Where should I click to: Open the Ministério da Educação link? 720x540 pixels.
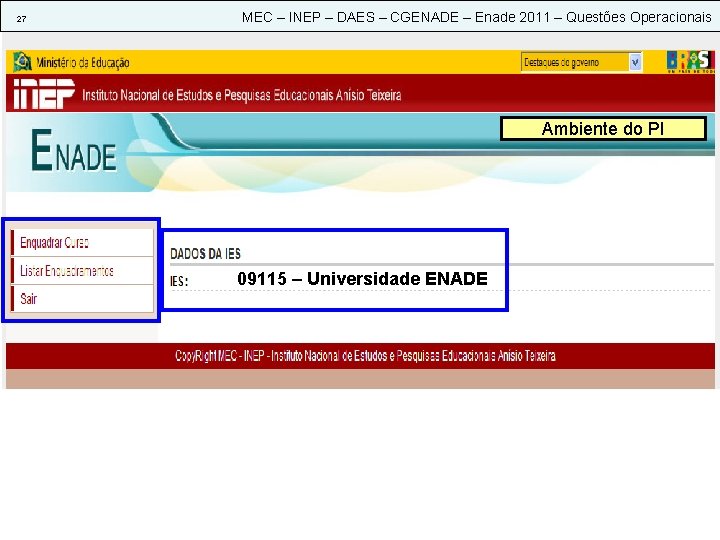(x=83, y=63)
